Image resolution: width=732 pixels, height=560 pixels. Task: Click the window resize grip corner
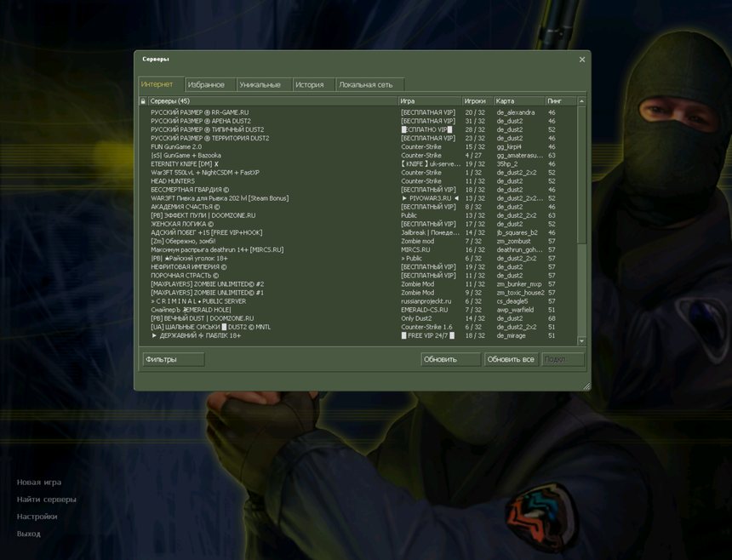pyautogui.click(x=586, y=386)
